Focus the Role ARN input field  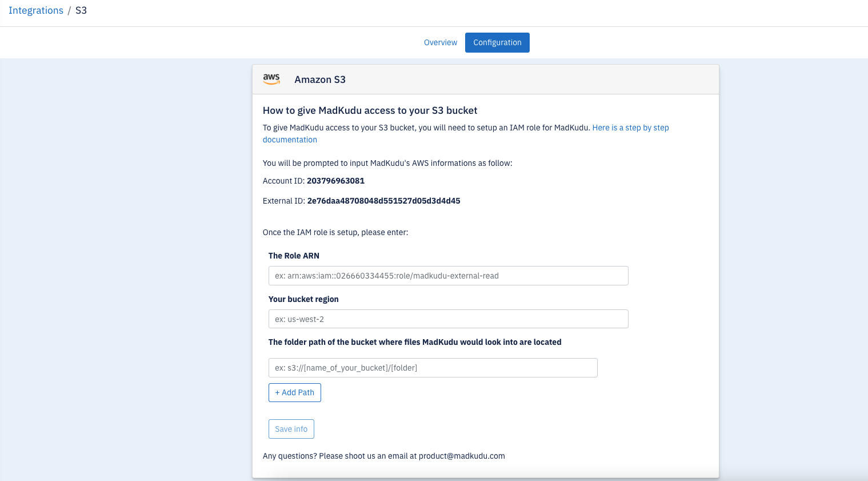click(x=449, y=276)
